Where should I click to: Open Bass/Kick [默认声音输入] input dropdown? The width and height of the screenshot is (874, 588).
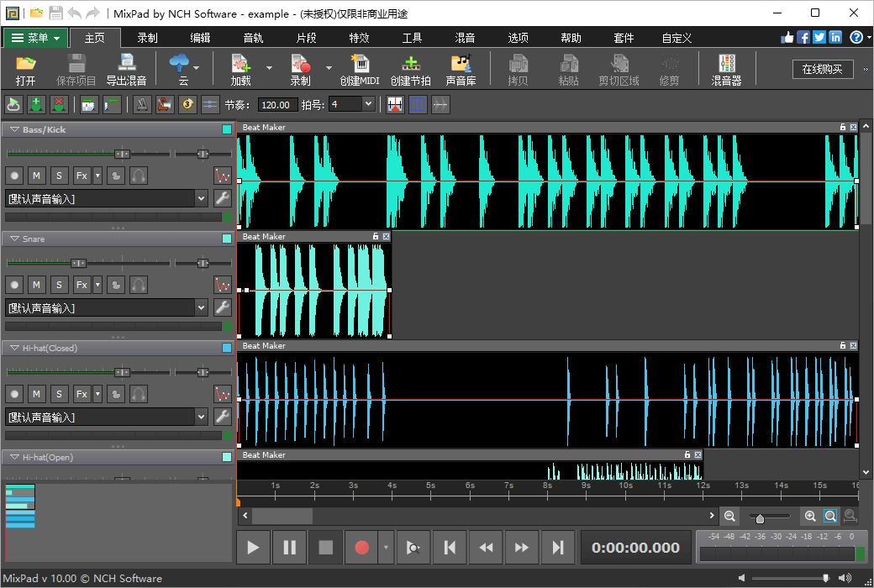point(201,198)
